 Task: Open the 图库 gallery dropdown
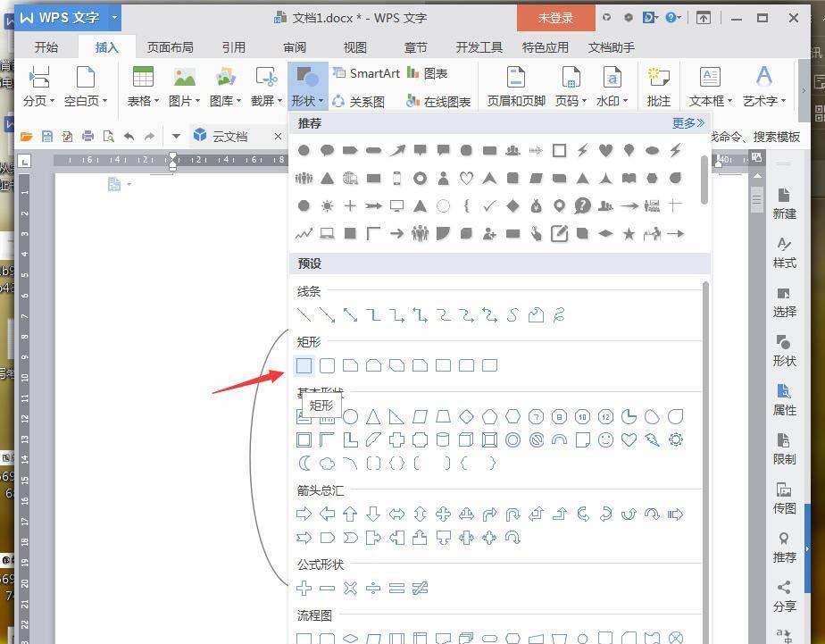click(225, 87)
